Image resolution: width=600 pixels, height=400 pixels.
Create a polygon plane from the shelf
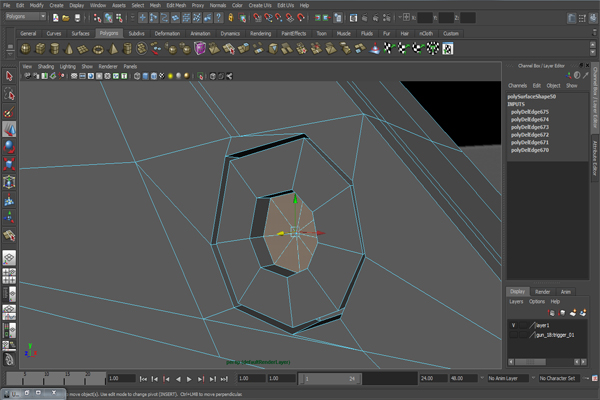(x=83, y=49)
